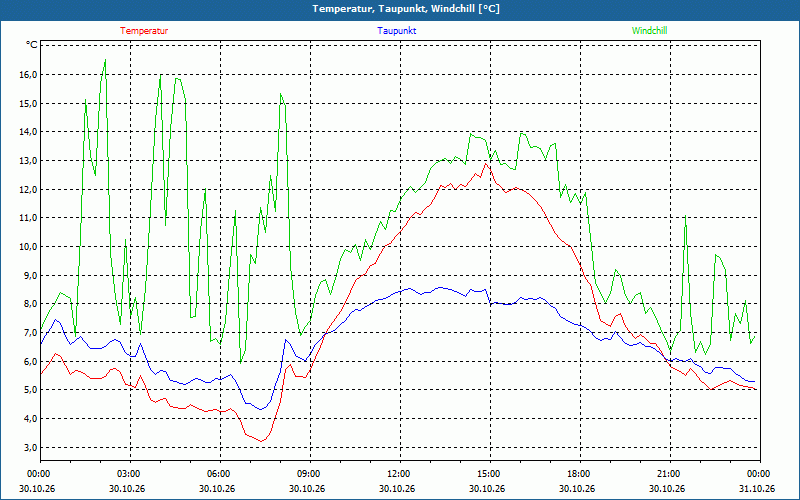Screen dimensions: 800x500
Task: Click the °C unit label on the axis
Action: (32, 45)
